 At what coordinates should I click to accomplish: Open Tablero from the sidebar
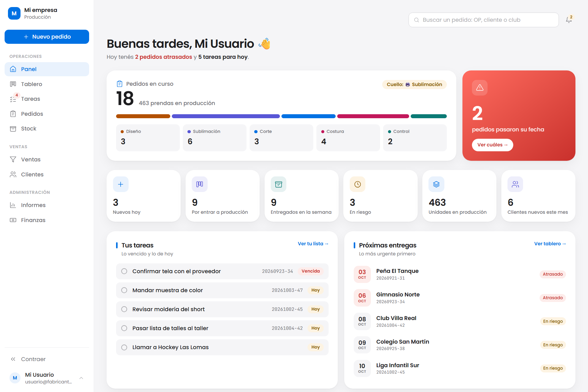[x=47, y=84]
